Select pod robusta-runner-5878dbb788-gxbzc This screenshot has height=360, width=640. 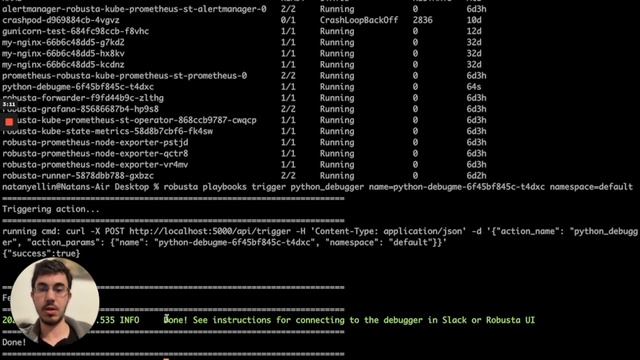(78, 176)
